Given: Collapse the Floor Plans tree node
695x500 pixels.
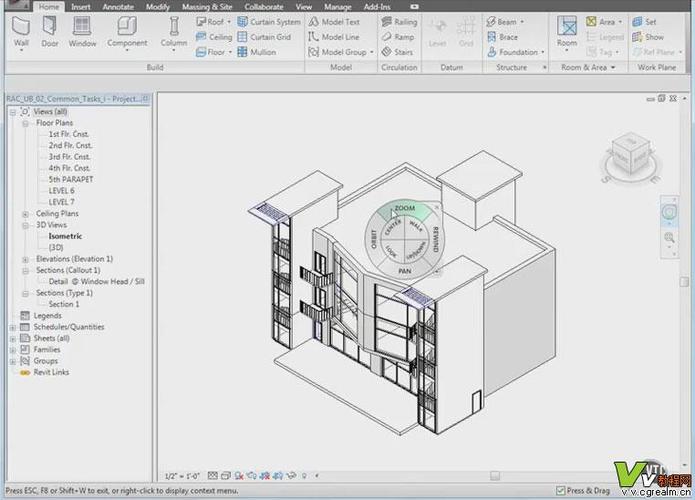Looking at the screenshot, I should point(25,123).
